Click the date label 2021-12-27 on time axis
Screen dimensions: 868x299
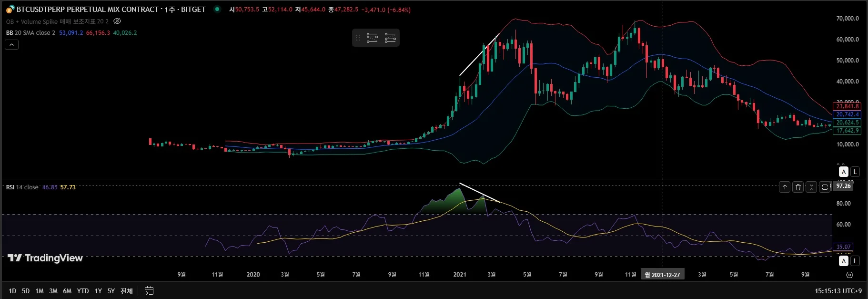pos(663,275)
